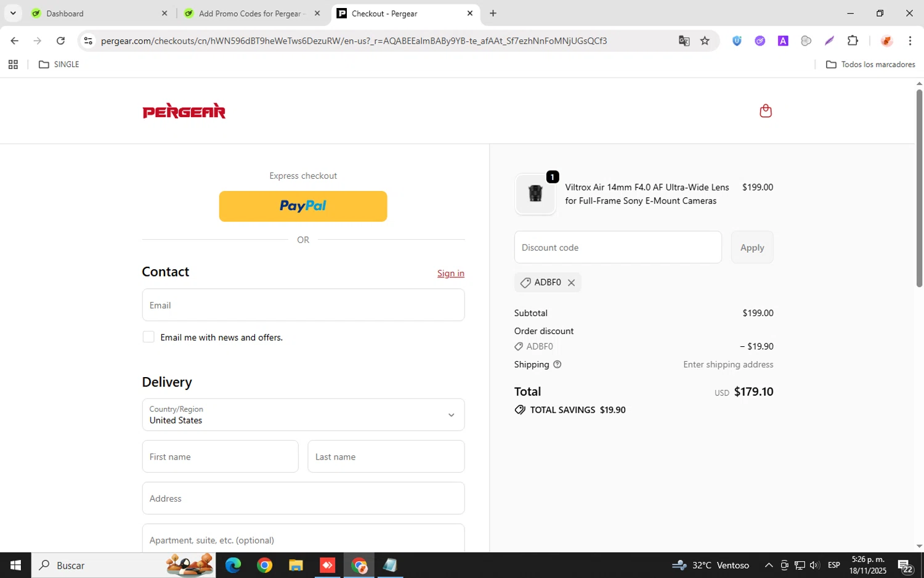This screenshot has width=924, height=578.
Task: Reload the checkout page
Action: (x=60, y=41)
